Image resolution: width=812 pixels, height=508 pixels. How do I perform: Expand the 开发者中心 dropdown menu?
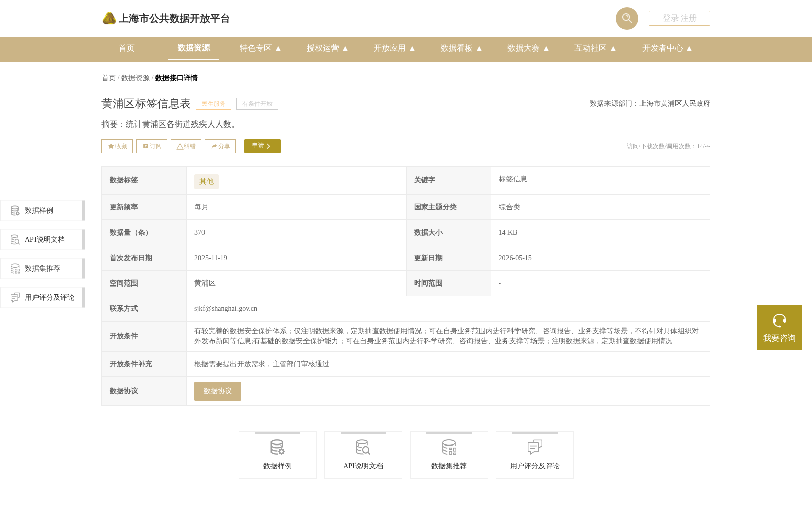[x=667, y=48]
